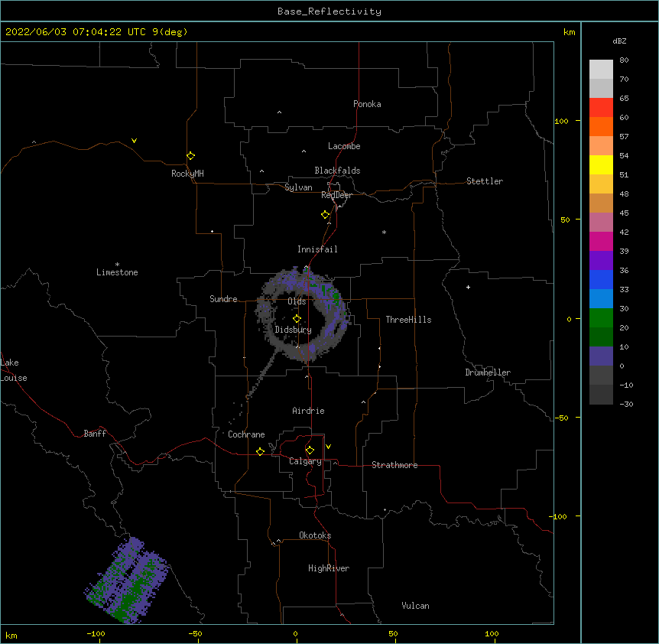
Task: Click the Ponoka city label
Action: [x=367, y=104]
